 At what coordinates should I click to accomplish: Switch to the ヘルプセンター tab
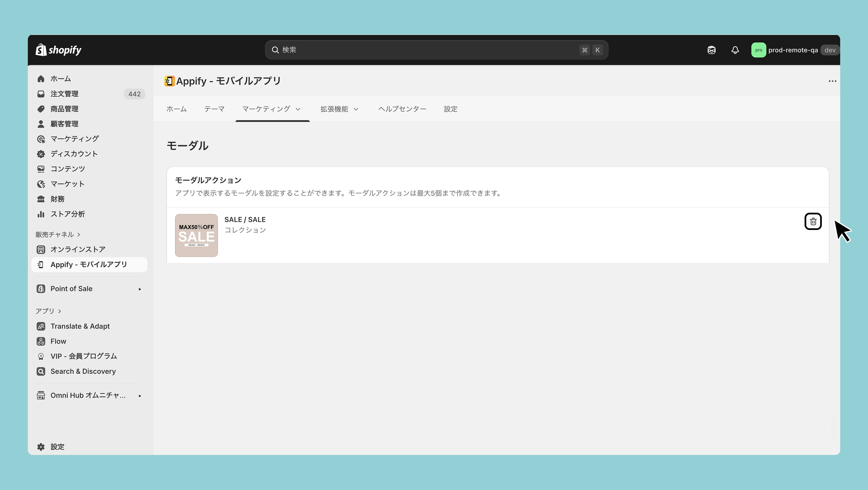[x=402, y=109]
